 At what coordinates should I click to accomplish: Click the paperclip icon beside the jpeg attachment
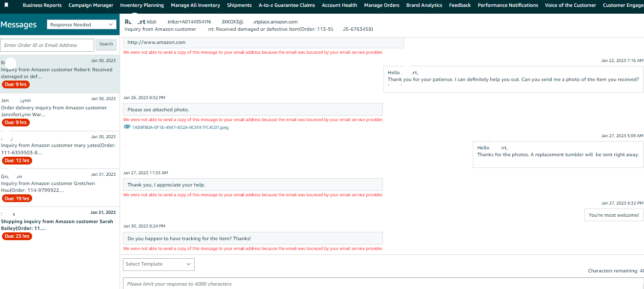(127, 127)
